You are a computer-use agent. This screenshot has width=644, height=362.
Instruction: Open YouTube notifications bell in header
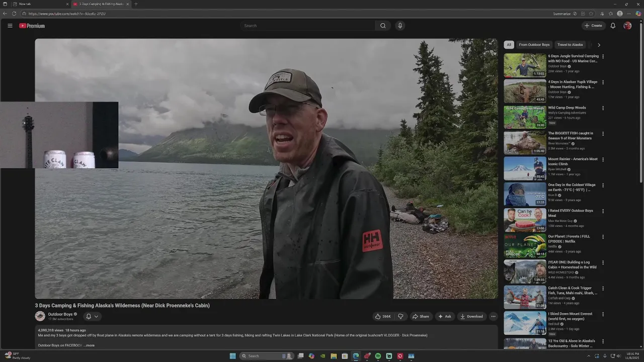613,26
